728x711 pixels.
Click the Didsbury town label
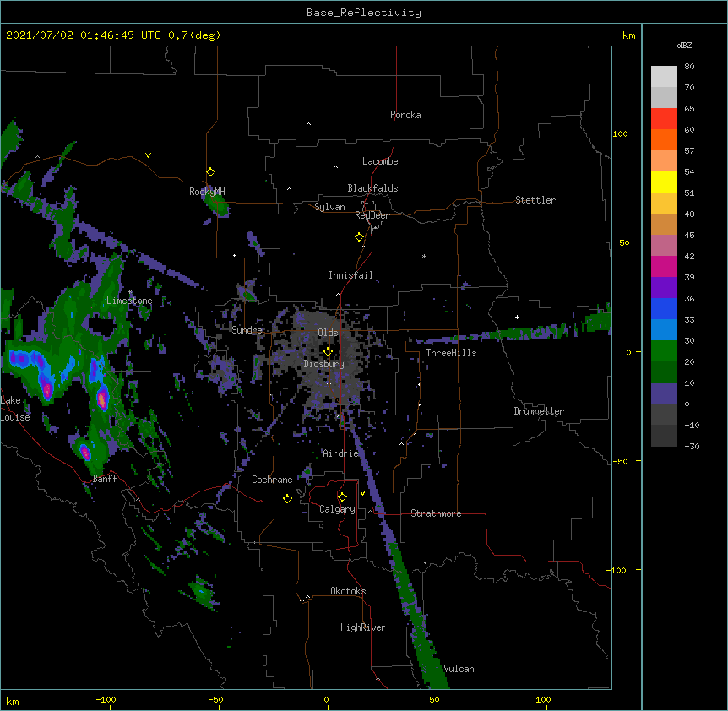point(324,364)
